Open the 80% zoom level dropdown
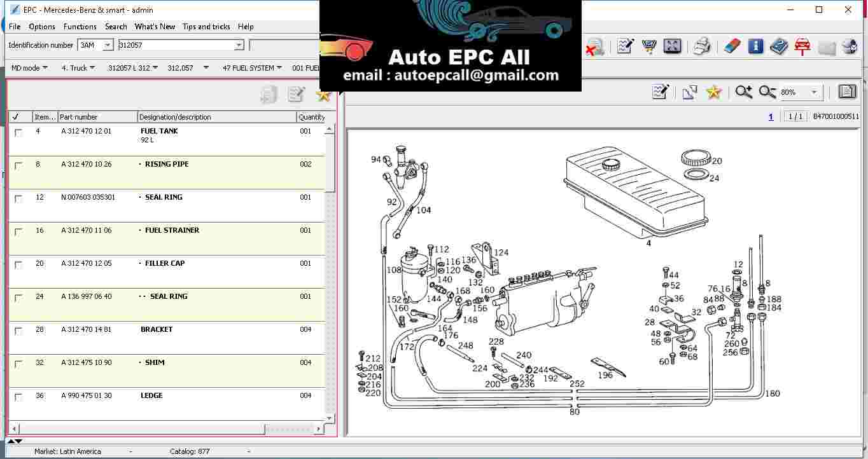Image resolution: width=868 pixels, height=459 pixels. [814, 92]
